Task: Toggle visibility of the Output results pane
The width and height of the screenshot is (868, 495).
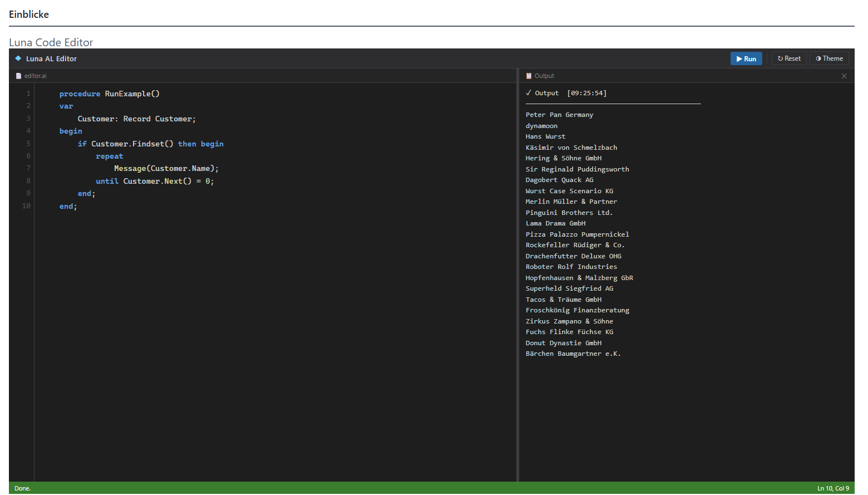Action: pyautogui.click(x=844, y=76)
